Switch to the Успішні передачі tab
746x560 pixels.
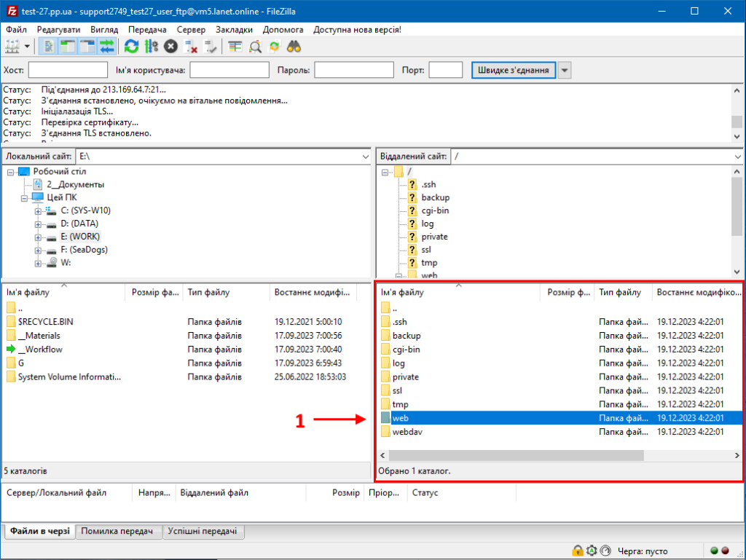click(203, 532)
